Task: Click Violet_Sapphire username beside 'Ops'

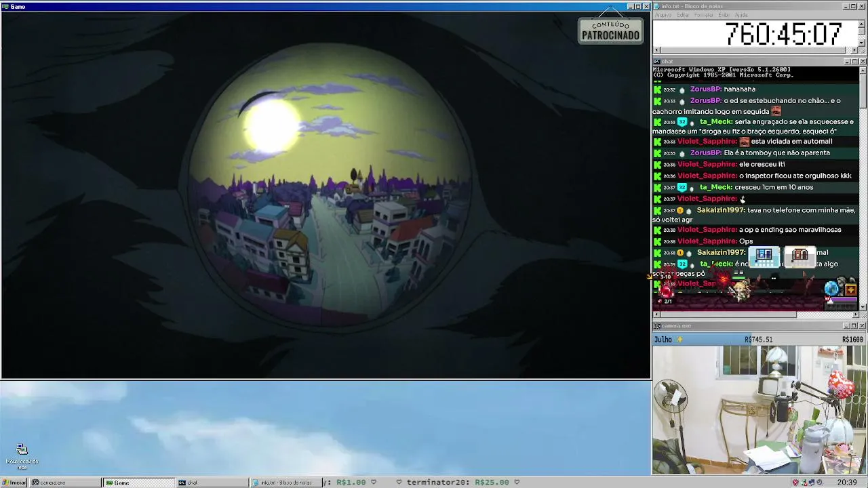Action: tap(707, 242)
